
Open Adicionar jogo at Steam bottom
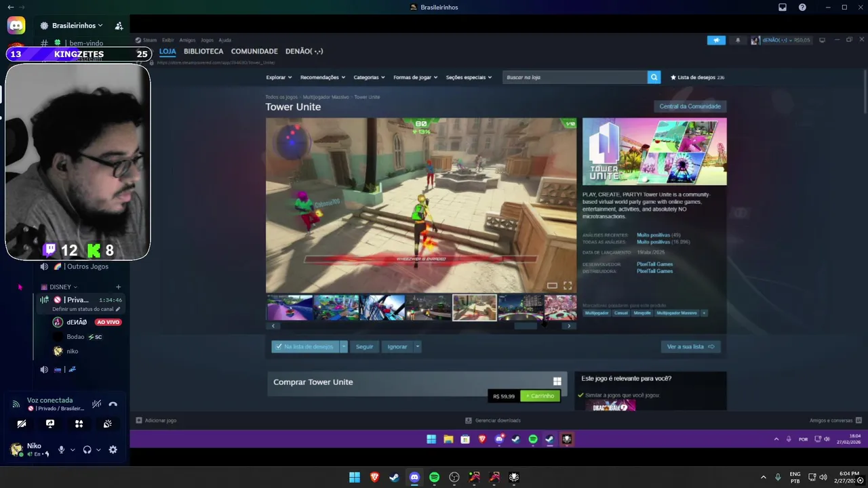coord(157,420)
